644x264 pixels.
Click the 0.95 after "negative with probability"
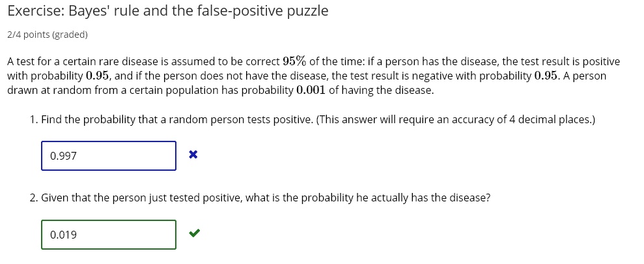(x=546, y=76)
